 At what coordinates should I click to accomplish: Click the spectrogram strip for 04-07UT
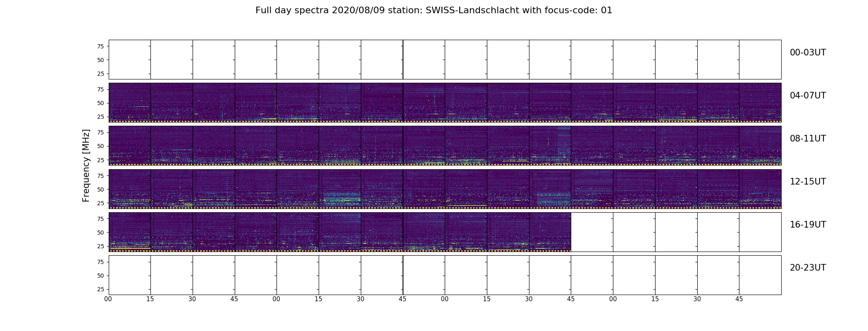point(445,103)
